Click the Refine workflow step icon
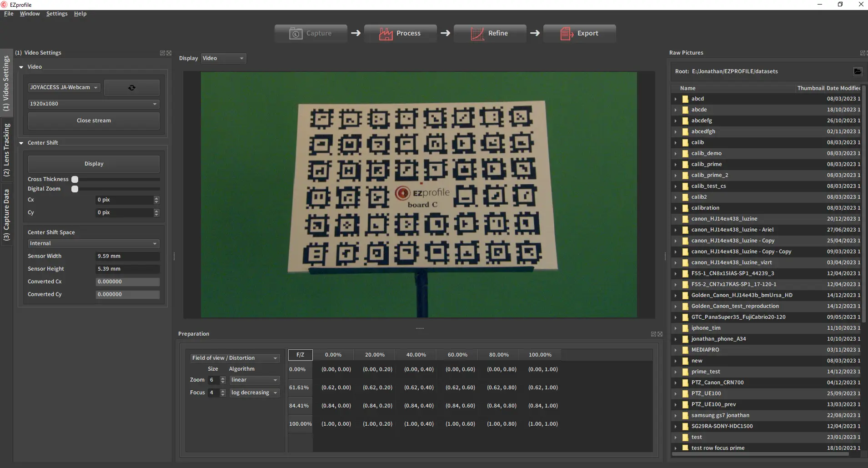868x468 pixels. pos(477,34)
